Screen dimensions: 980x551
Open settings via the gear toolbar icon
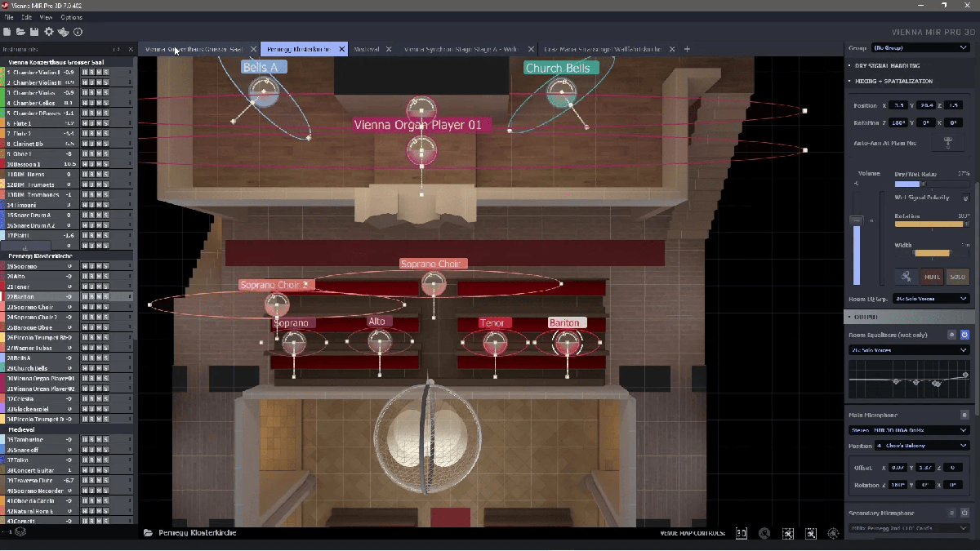click(x=49, y=32)
